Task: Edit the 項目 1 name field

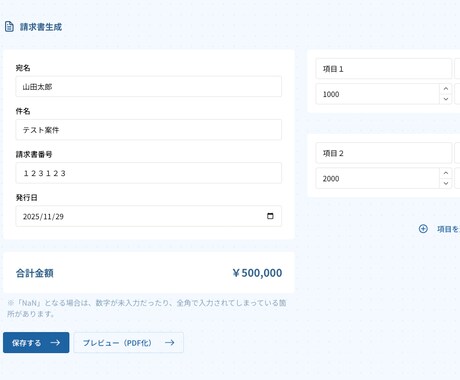Action: tap(384, 69)
